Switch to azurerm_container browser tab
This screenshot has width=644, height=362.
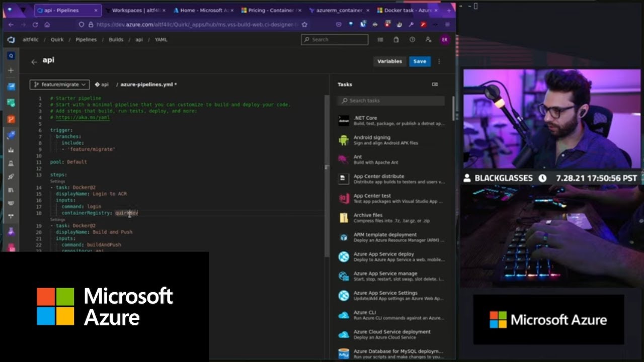[339, 10]
